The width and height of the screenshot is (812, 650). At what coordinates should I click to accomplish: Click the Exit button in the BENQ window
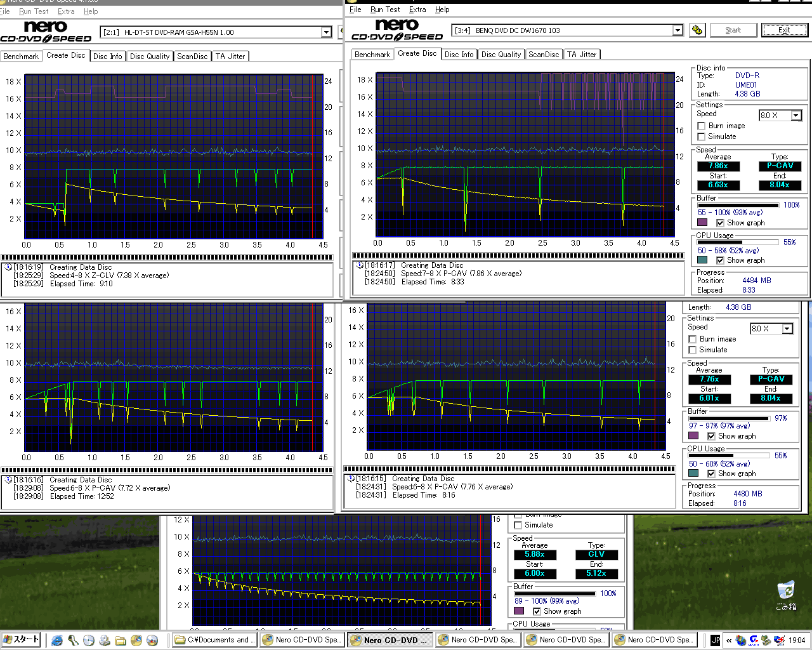point(784,30)
